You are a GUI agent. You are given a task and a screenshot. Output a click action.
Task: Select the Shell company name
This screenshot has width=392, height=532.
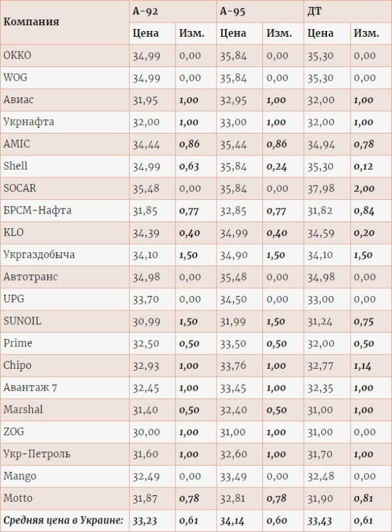(16, 166)
